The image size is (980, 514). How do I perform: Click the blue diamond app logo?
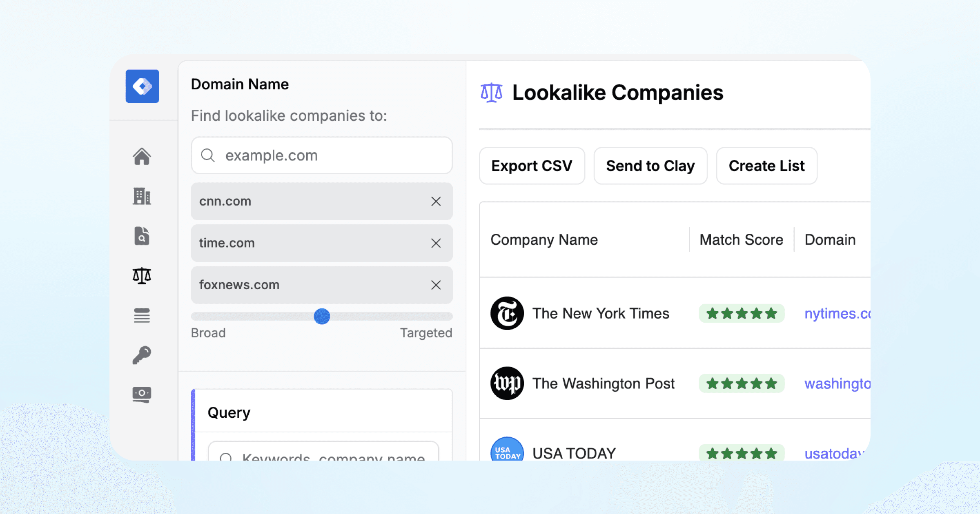(x=142, y=86)
